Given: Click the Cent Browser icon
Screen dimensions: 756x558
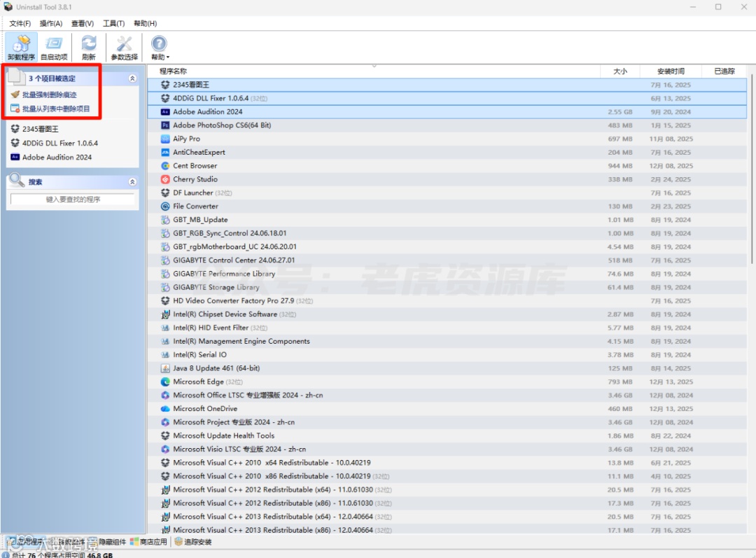Looking at the screenshot, I should click(165, 166).
